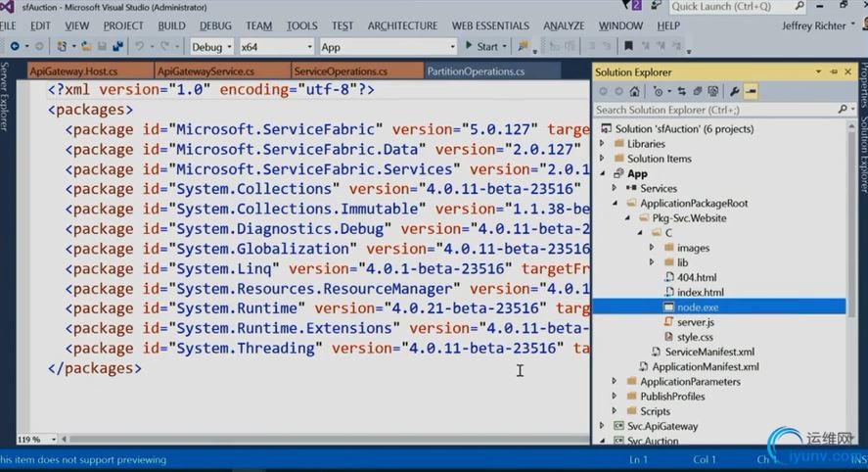Viewport: 868px width, 472px height.
Task: Expand the PublishProfiles folder
Action: [615, 396]
